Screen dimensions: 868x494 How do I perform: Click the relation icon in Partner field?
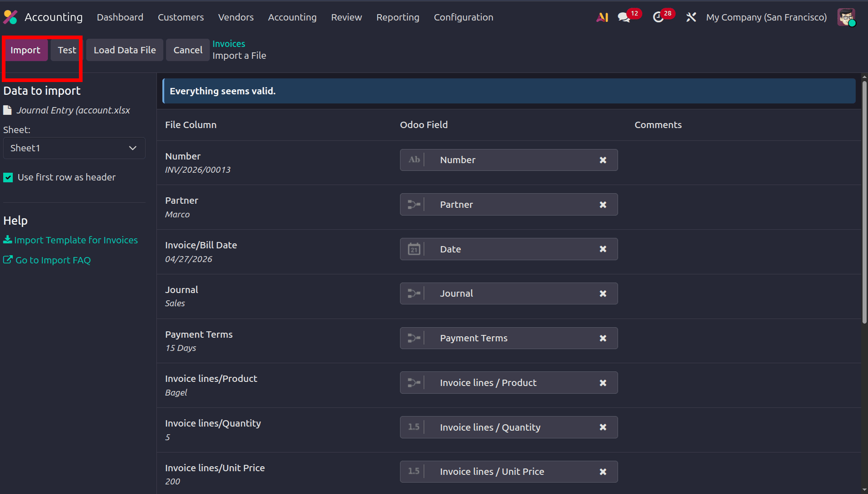[414, 205]
